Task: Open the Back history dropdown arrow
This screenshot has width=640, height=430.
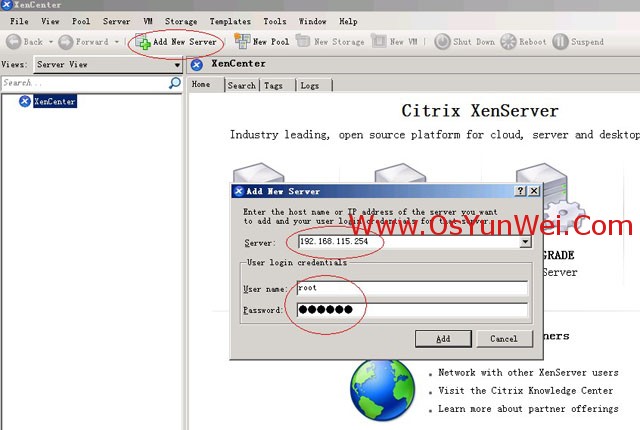Action: click(51, 42)
